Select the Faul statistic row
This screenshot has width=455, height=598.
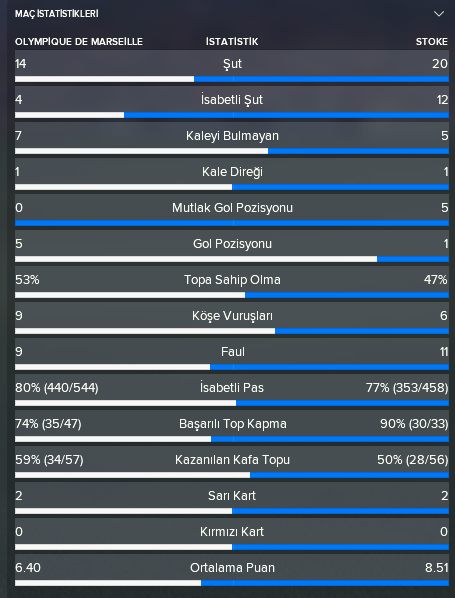point(232,354)
